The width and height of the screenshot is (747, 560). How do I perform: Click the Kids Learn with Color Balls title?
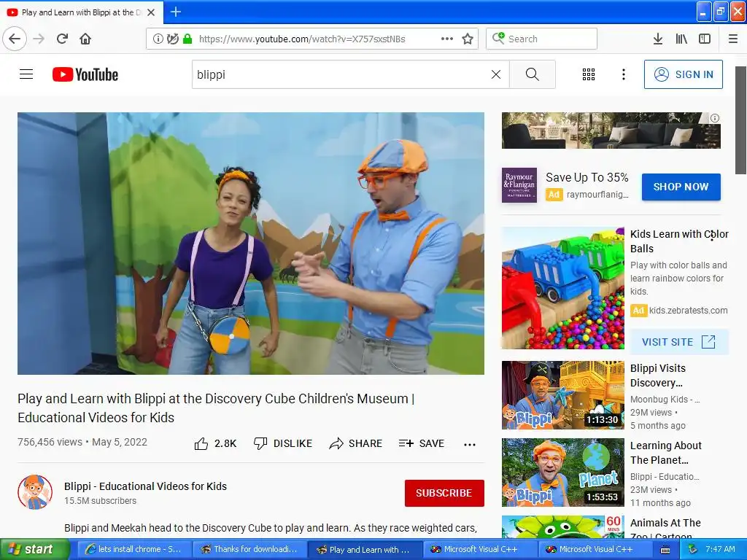click(x=679, y=241)
